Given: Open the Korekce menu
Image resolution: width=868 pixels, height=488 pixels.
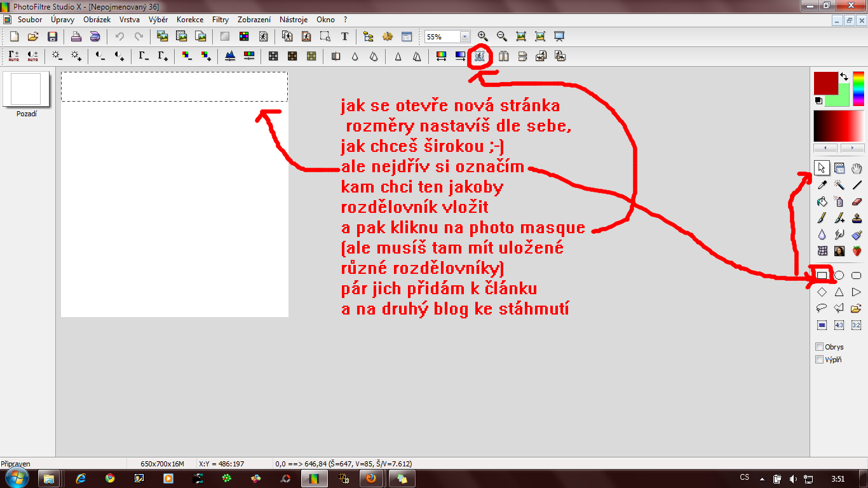Looking at the screenshot, I should (190, 20).
